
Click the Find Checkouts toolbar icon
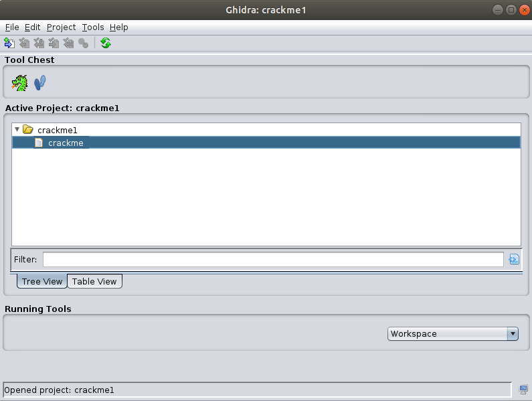point(84,43)
